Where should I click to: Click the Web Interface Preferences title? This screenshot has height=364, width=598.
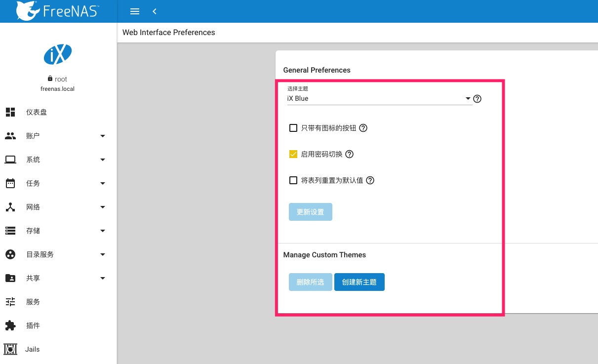169,33
